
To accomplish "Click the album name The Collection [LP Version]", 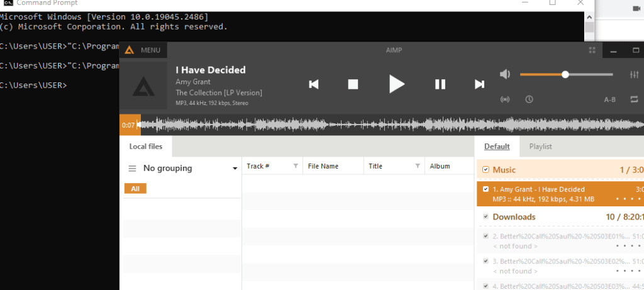I will point(219,93).
